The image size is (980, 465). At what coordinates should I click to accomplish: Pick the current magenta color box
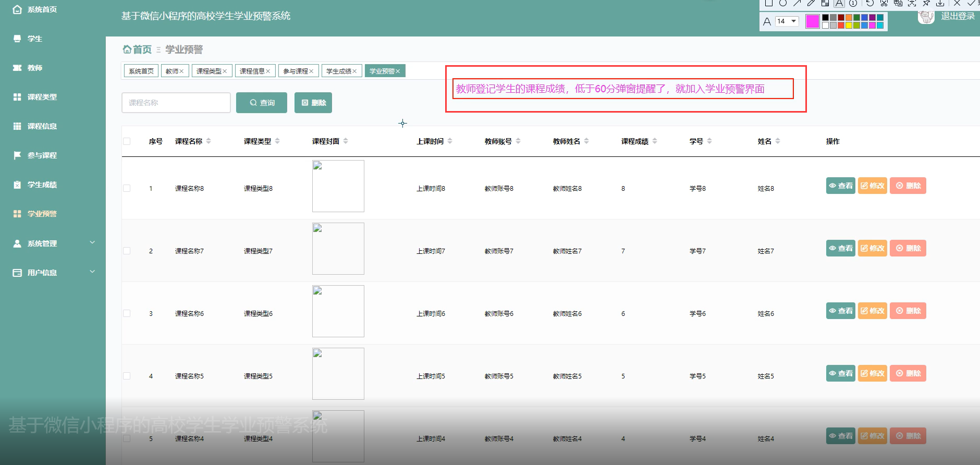click(812, 21)
